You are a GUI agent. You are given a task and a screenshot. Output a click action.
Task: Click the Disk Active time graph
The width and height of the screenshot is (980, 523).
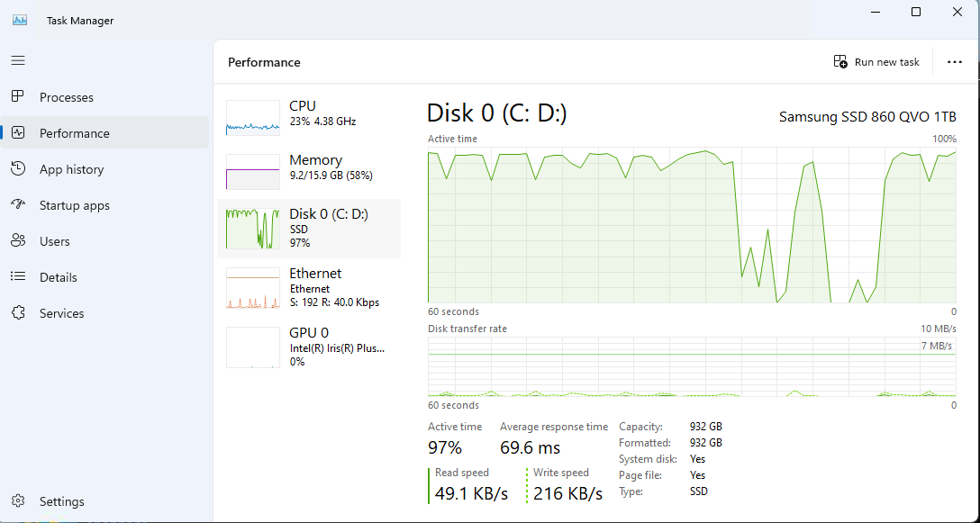click(692, 225)
